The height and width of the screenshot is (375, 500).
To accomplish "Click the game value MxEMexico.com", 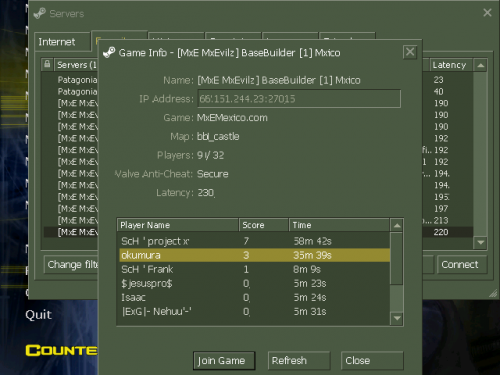I will pyautogui.click(x=232, y=118).
